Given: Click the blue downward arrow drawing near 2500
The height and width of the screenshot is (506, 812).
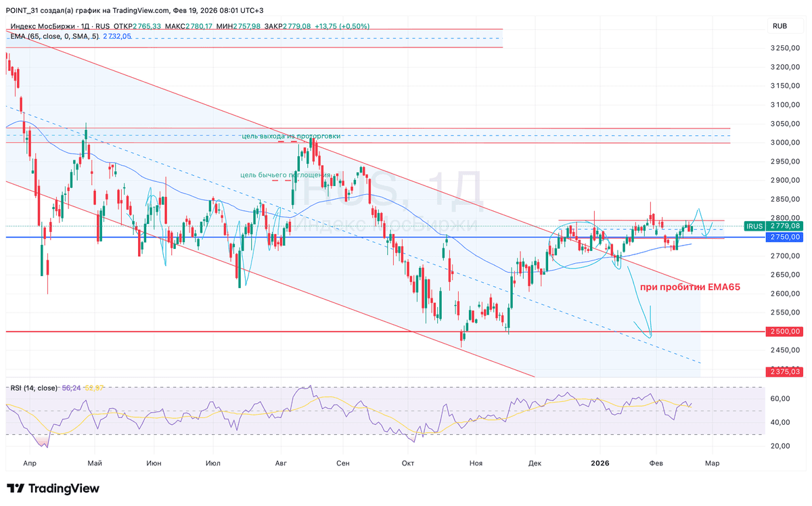Looking at the screenshot, I should coord(641,301).
